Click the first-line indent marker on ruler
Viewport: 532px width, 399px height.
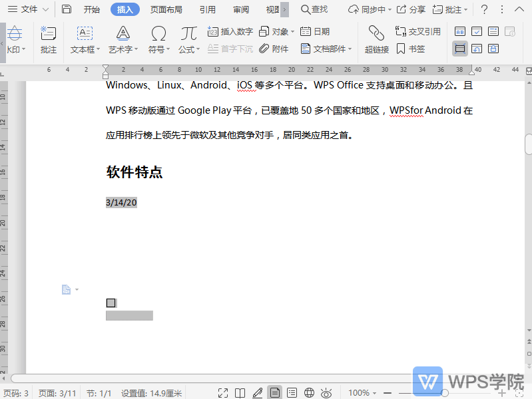[105, 67]
